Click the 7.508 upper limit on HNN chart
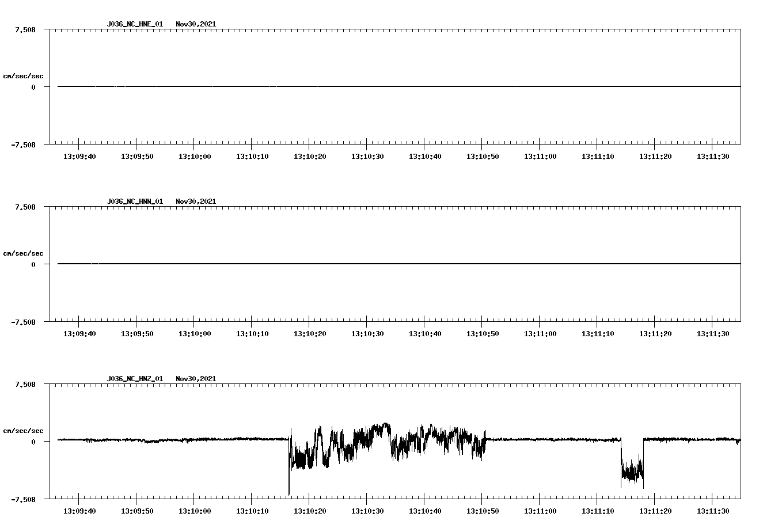The image size is (782, 532). [x=25, y=207]
